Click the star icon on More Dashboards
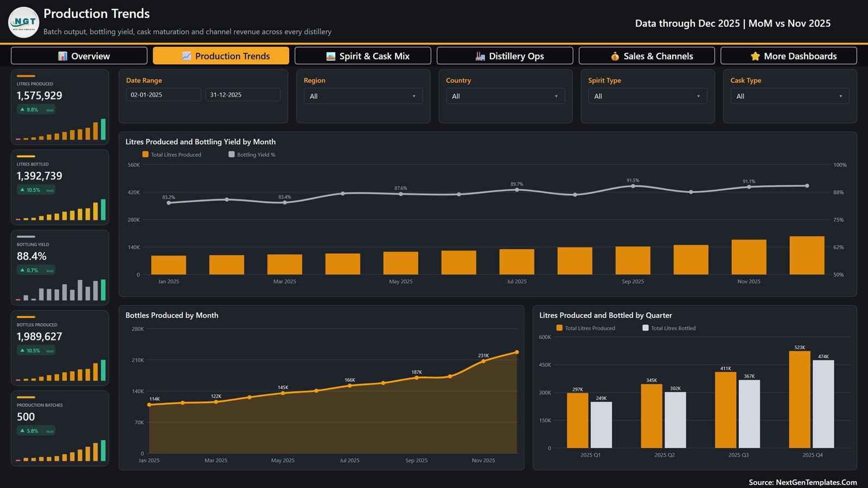Image resolution: width=868 pixels, height=488 pixels. pyautogui.click(x=755, y=56)
